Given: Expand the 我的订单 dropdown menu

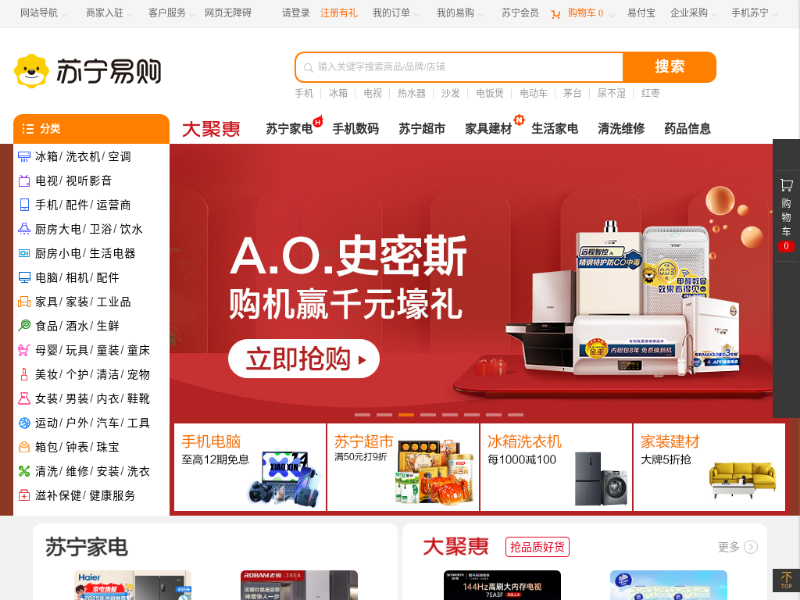Looking at the screenshot, I should coord(395,13).
